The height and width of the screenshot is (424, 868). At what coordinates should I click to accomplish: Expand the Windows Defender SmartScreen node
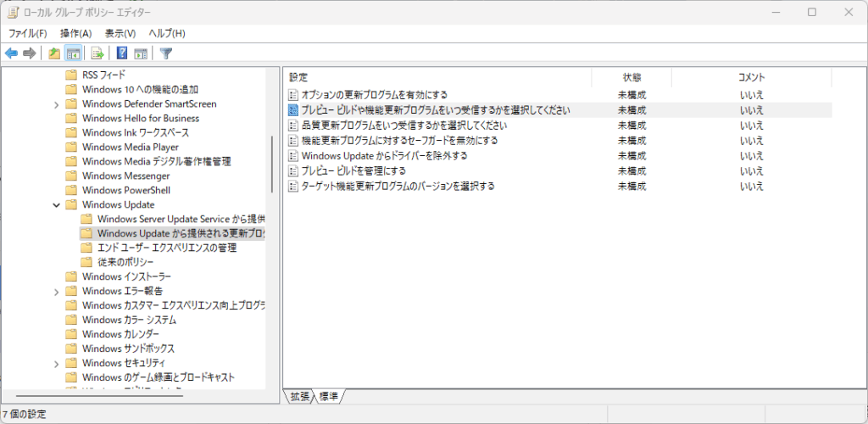tap(57, 104)
